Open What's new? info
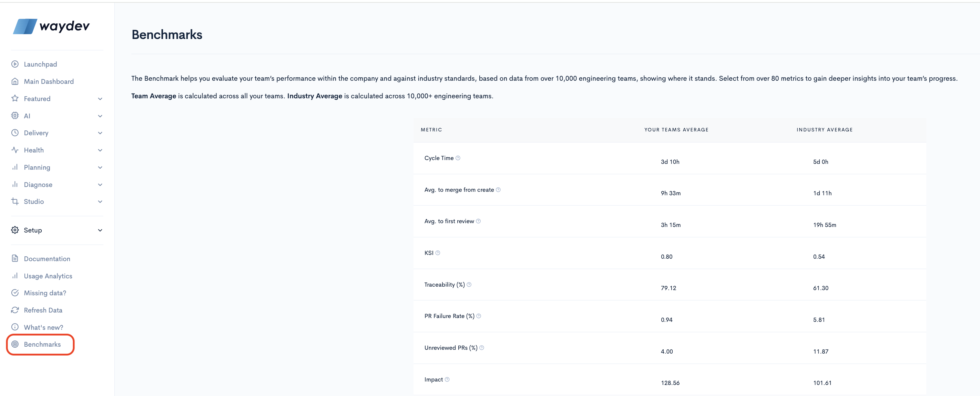 [x=43, y=327]
